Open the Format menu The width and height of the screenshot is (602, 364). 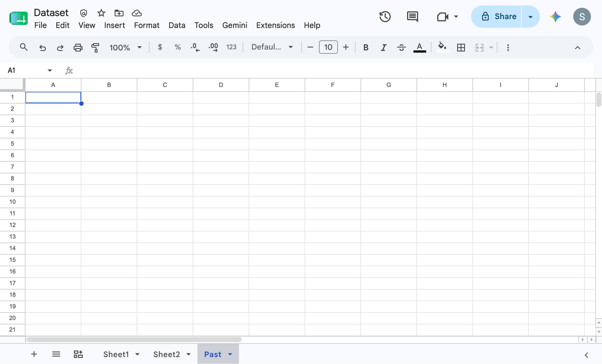point(146,25)
